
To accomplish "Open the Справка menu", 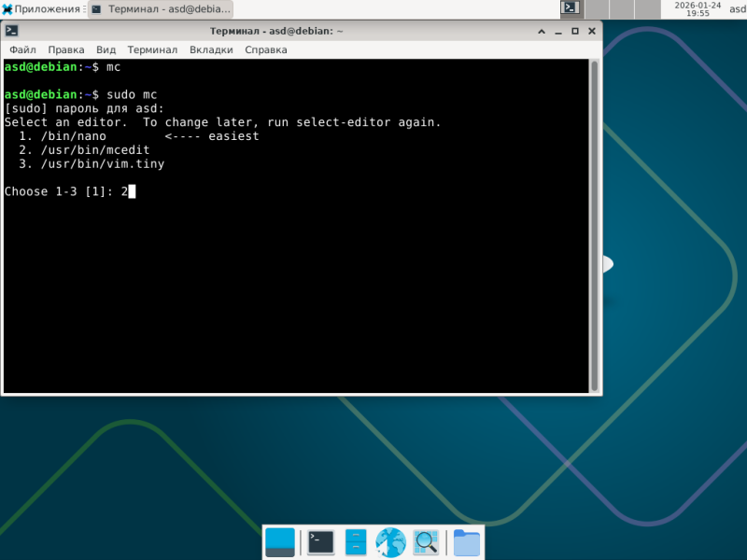I will pos(266,50).
